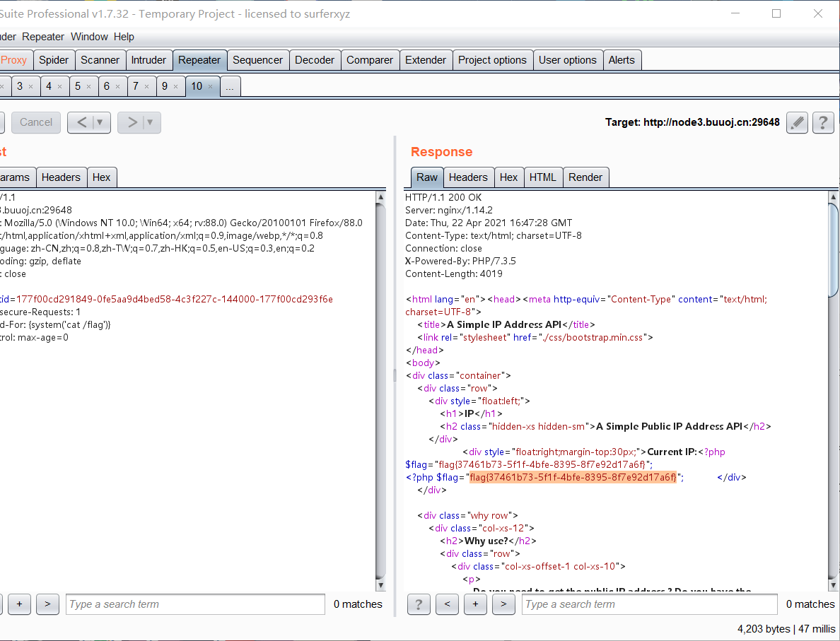The image size is (840, 641).
Task: Show request Hex view
Action: [101, 177]
